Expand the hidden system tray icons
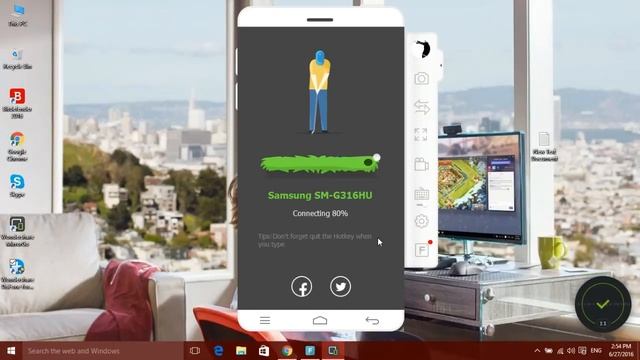Viewport: 640px width, 360px height. click(x=537, y=351)
